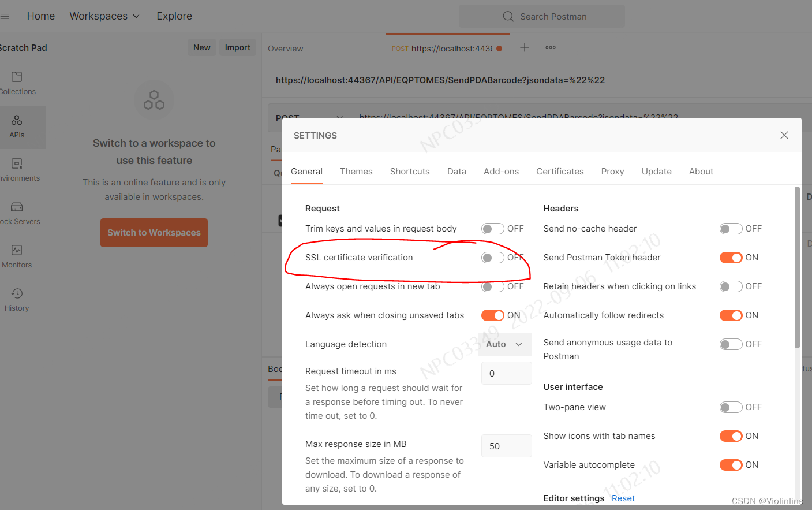Open the Certificates settings tab
This screenshot has height=510, width=812.
tap(560, 171)
